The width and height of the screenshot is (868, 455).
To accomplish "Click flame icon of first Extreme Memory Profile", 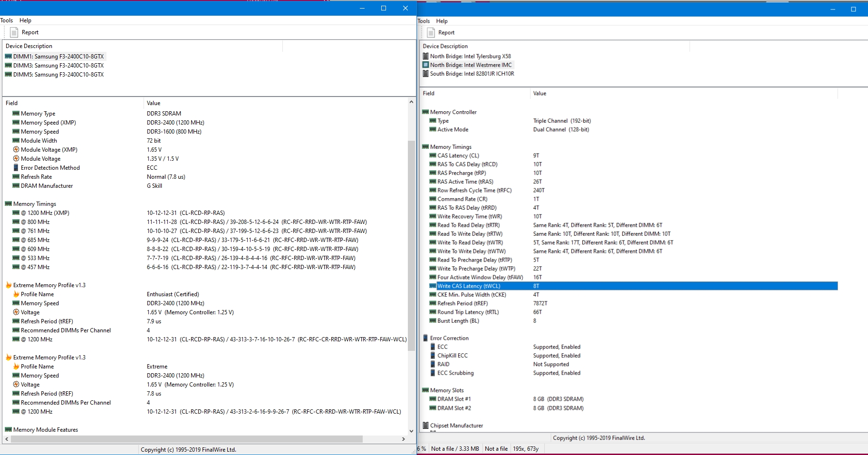I will coord(8,285).
